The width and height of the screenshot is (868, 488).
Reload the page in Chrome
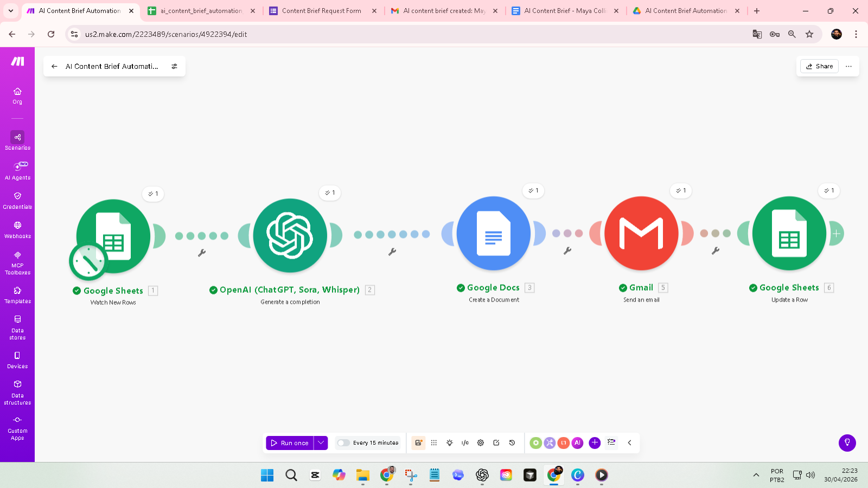[x=51, y=34]
